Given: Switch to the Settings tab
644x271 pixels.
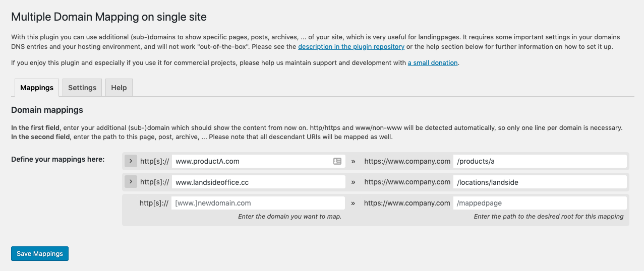Looking at the screenshot, I should tap(82, 88).
